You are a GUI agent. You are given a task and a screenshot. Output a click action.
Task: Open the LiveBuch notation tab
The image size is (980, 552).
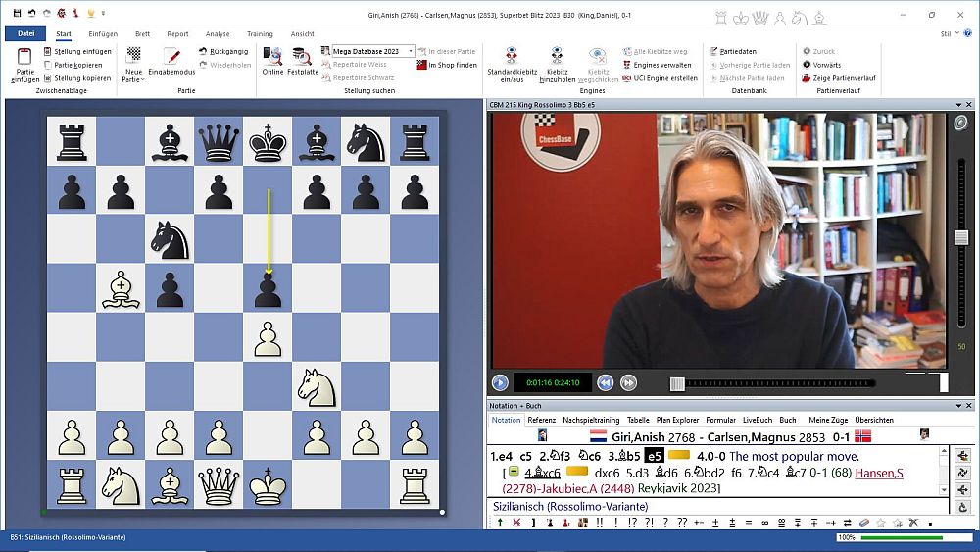coord(758,420)
